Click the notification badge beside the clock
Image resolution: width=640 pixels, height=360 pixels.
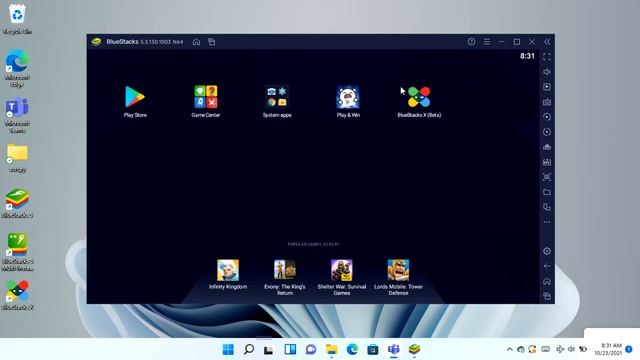pyautogui.click(x=629, y=349)
